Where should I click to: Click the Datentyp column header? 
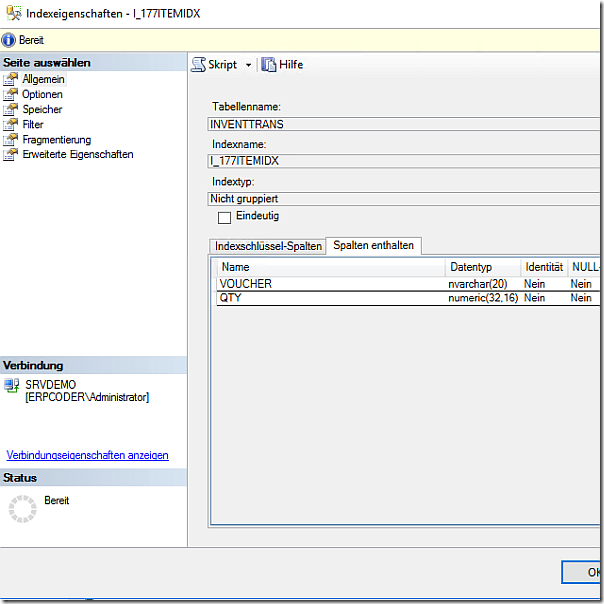pyautogui.click(x=482, y=268)
